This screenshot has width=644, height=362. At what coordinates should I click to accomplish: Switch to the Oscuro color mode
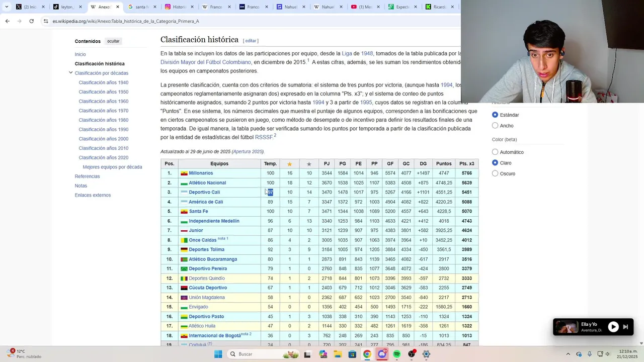point(495,173)
